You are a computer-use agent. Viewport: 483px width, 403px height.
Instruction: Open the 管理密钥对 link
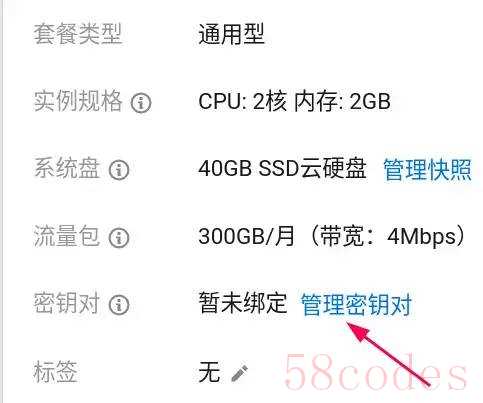coord(356,304)
